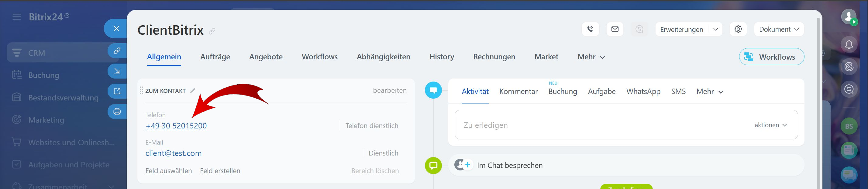Click the Bitrix24 logo
Viewport: 868px width, 189px height.
49,17
